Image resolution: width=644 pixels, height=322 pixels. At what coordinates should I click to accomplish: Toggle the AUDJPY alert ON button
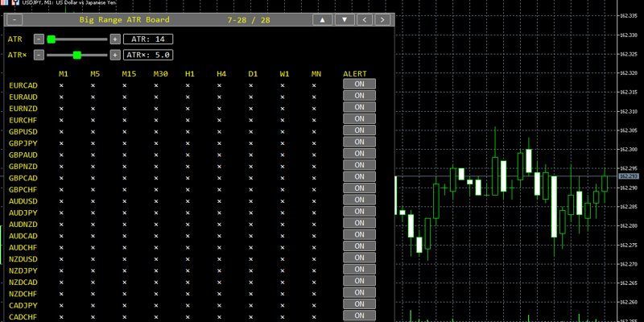(x=359, y=212)
